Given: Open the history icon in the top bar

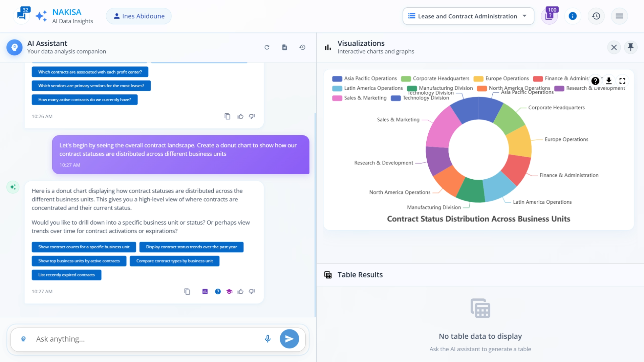Looking at the screenshot, I should tap(596, 16).
